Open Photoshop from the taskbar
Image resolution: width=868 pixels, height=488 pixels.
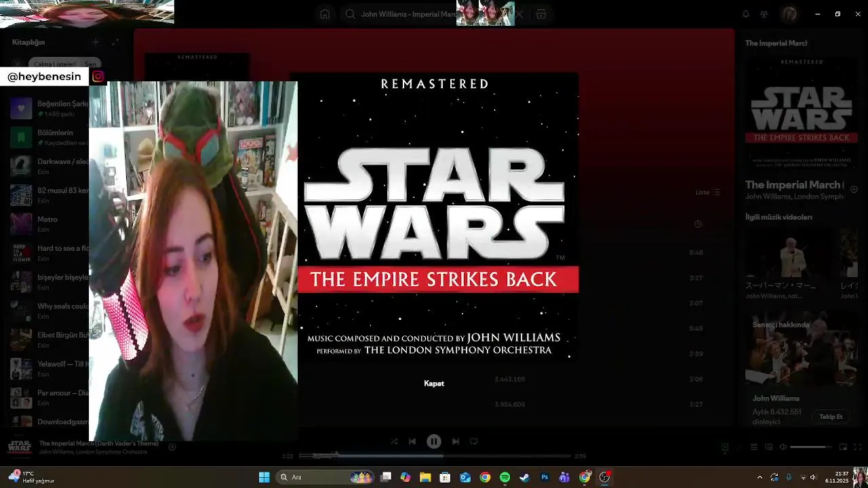tap(545, 477)
